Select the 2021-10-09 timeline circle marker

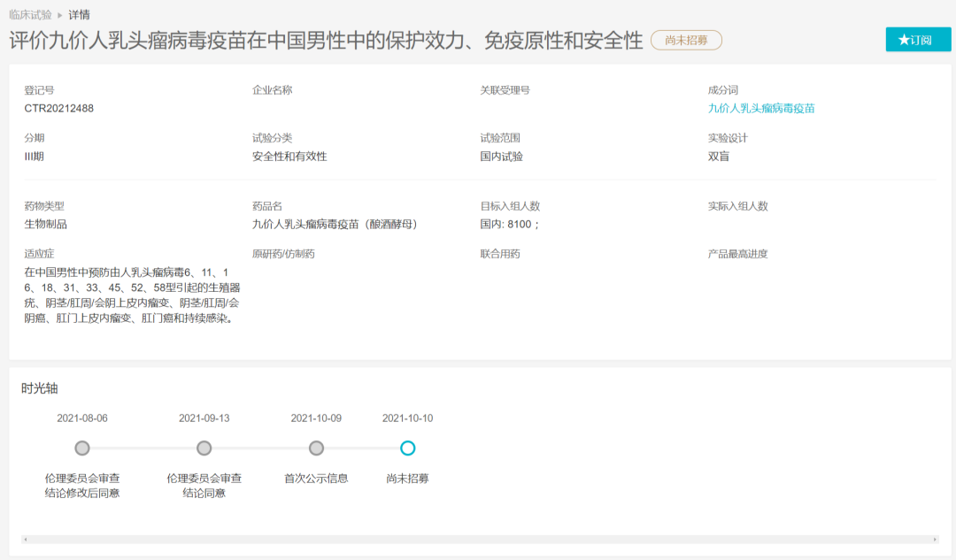coord(316,448)
